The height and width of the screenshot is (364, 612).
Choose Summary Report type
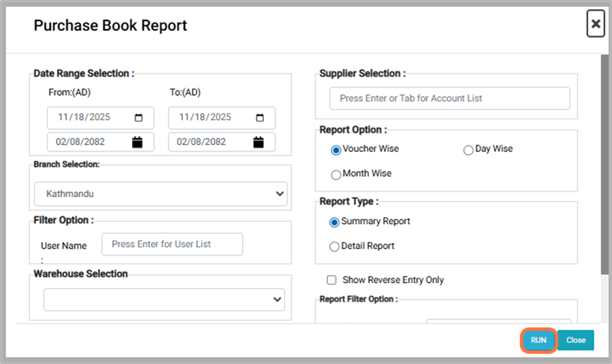(x=334, y=222)
